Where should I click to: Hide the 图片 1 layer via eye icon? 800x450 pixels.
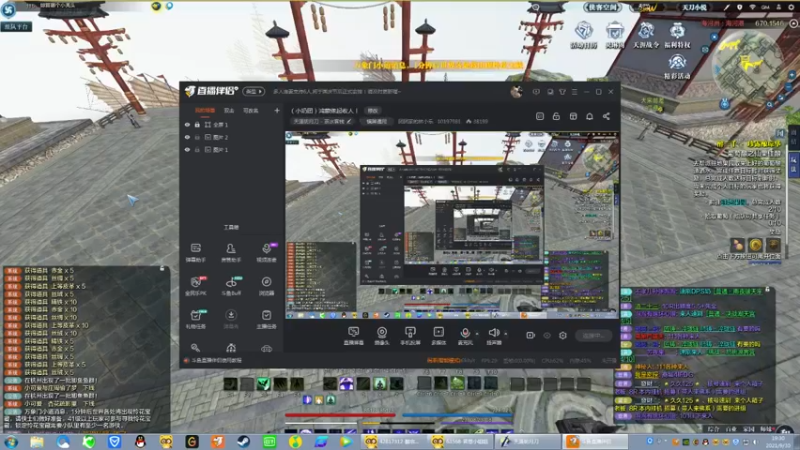click(187, 149)
